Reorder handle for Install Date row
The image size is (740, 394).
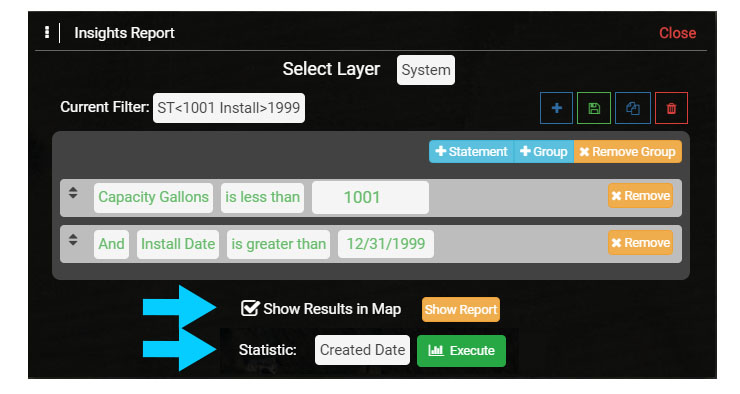click(73, 239)
